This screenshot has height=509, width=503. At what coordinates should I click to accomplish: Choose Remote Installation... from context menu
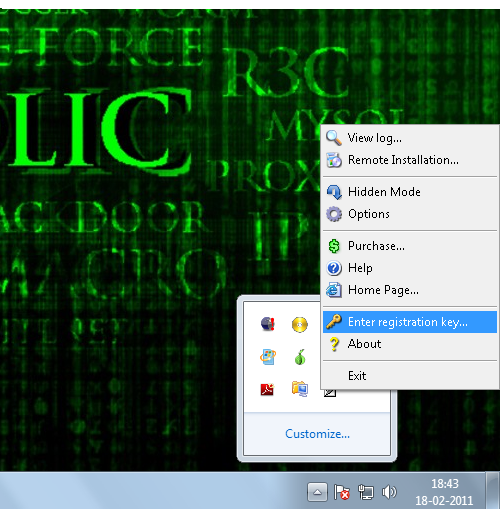(x=410, y=160)
